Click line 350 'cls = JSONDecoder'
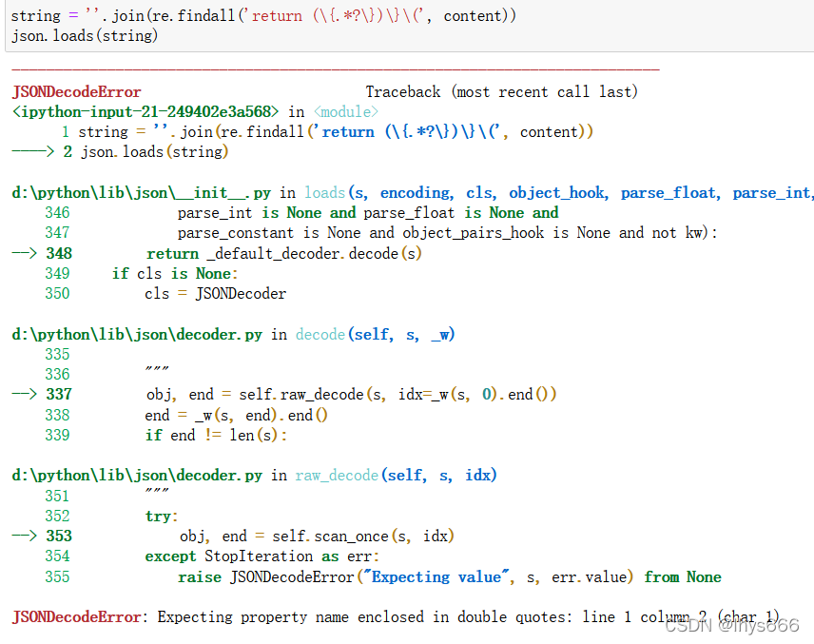This screenshot has height=644, width=814. (216, 294)
